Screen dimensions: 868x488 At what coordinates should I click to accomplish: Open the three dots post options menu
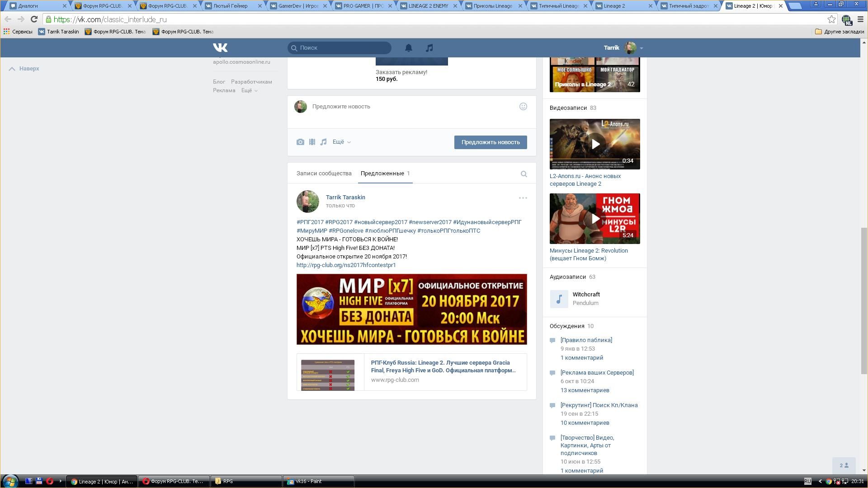coord(523,198)
